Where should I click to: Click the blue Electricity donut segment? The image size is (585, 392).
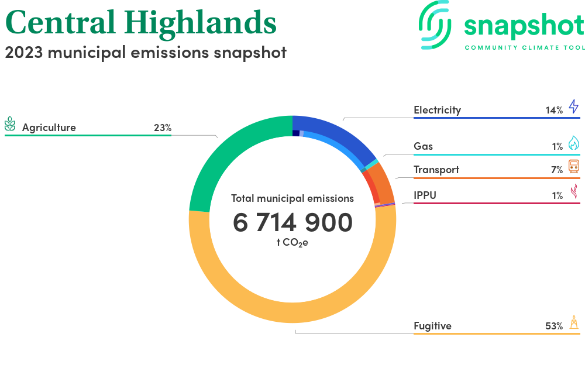pyautogui.click(x=333, y=130)
